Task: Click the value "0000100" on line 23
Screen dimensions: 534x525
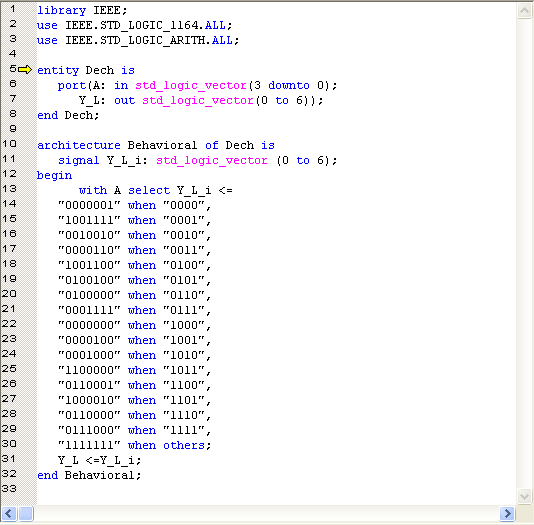Action: pos(89,340)
